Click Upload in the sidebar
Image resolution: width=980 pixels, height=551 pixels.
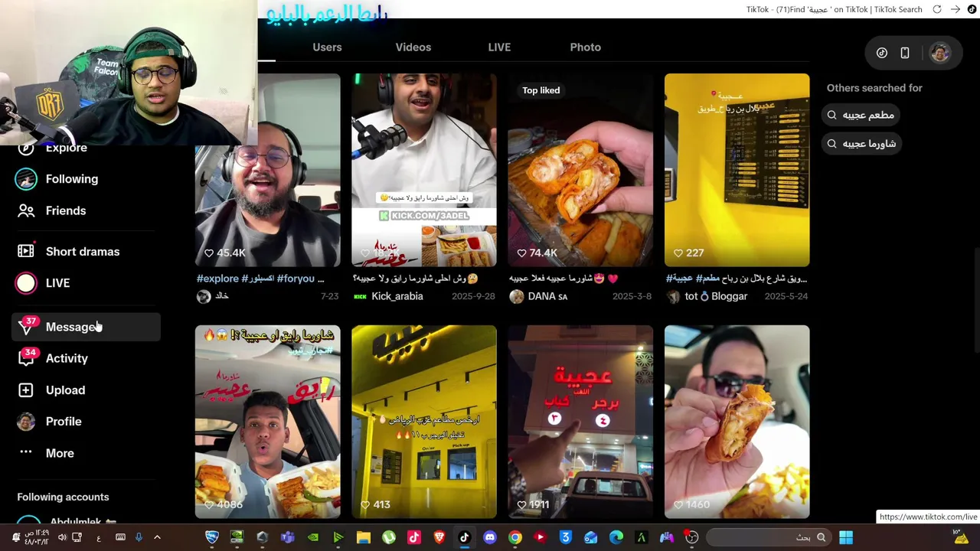(x=65, y=390)
